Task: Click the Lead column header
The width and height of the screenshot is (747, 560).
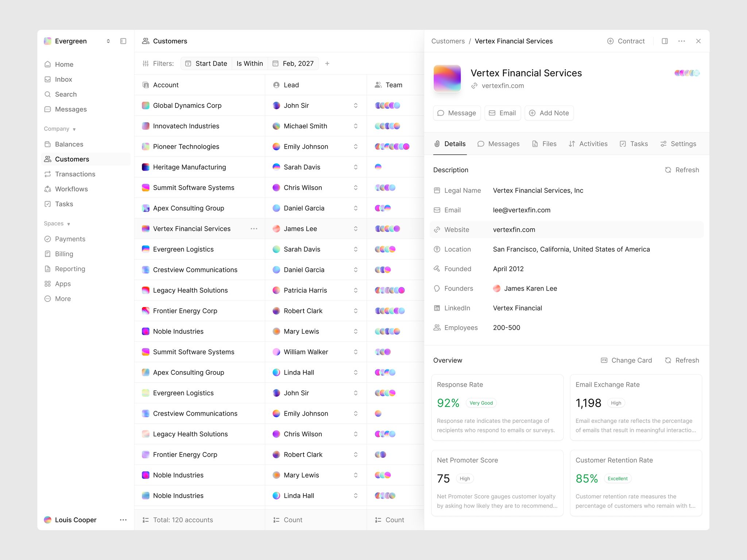Action: [316, 85]
